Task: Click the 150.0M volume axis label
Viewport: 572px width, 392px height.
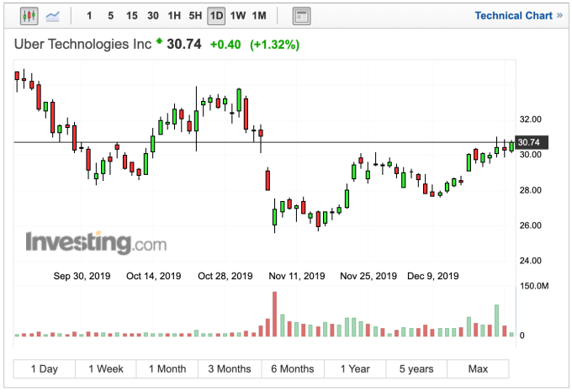Action: pyautogui.click(x=534, y=286)
